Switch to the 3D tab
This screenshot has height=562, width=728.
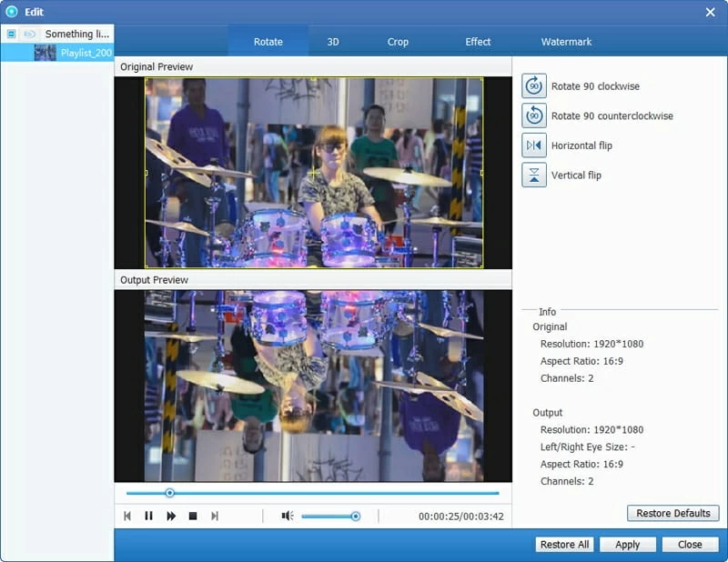click(x=333, y=42)
